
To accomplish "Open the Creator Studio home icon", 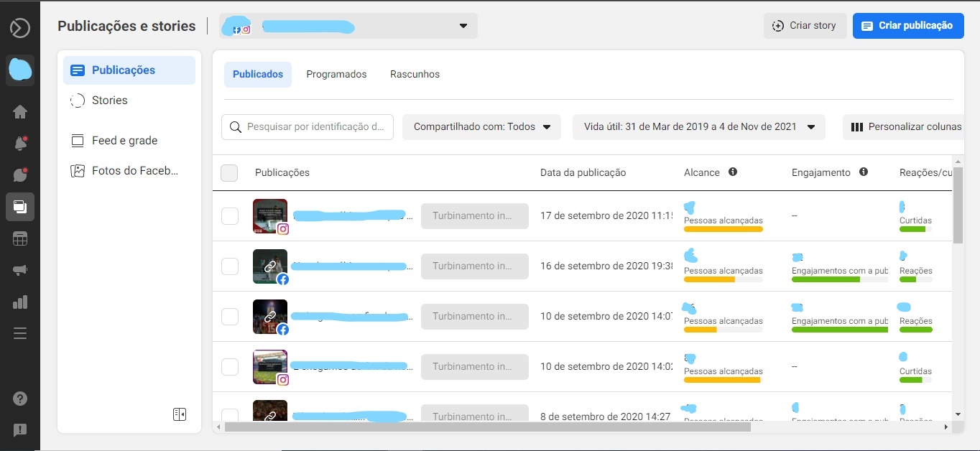I will 20,112.
